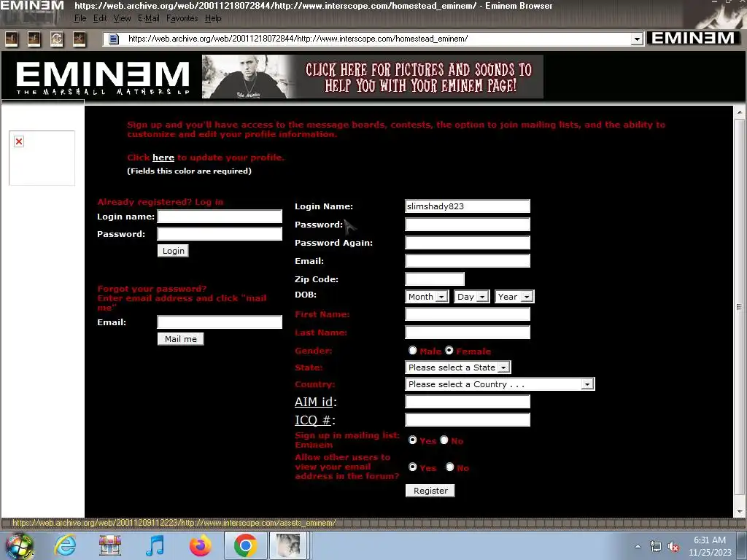
Task: Click the Last Name field
Action: click(468, 332)
